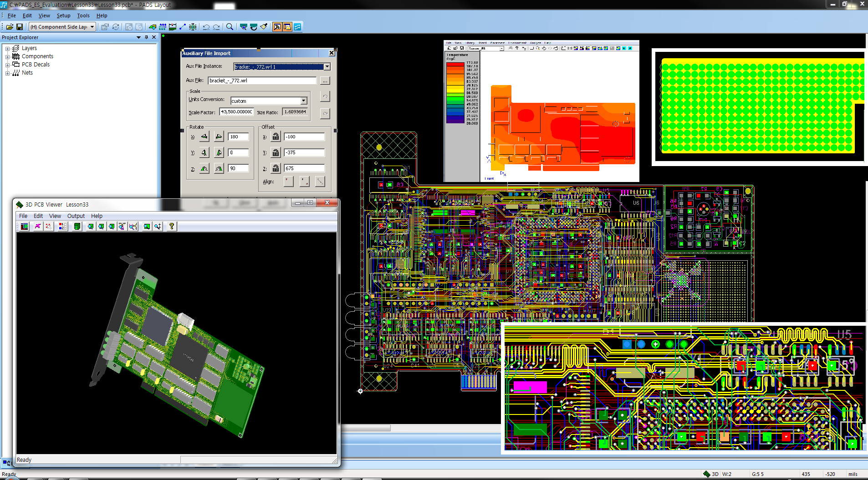Open the Units Conversion dropdown
The height and width of the screenshot is (480, 868).
tap(304, 101)
